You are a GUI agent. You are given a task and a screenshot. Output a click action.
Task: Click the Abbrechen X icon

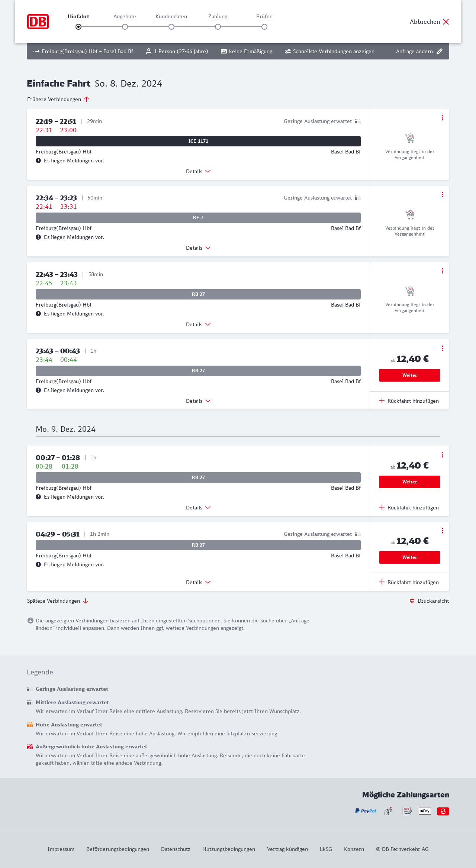point(446,22)
